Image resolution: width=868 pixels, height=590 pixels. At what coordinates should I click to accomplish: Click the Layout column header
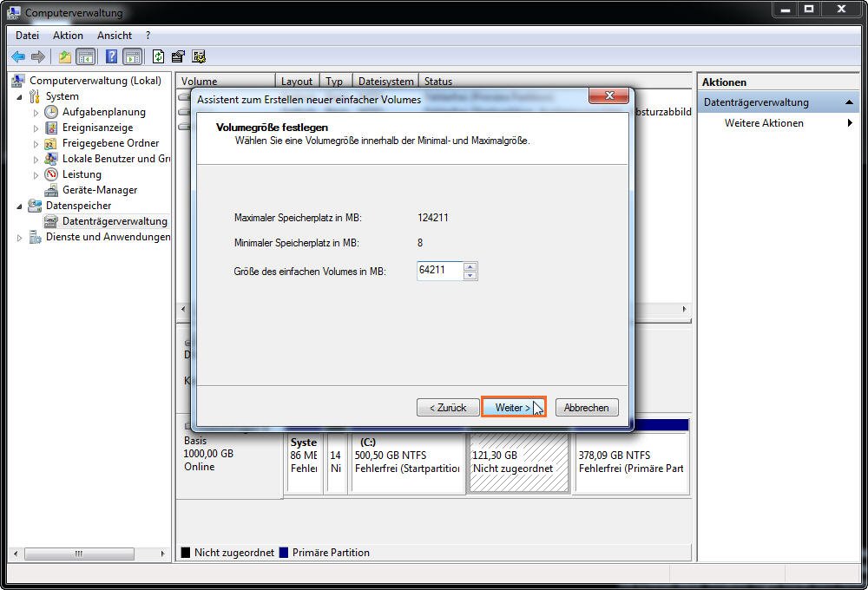[x=297, y=82]
